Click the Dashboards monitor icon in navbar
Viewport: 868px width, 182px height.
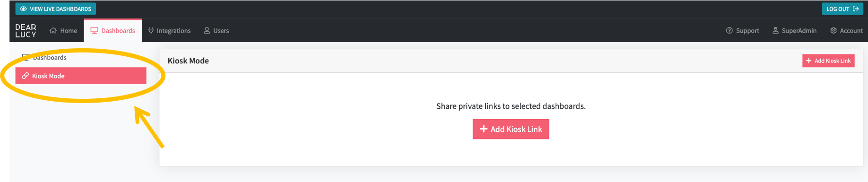click(95, 30)
